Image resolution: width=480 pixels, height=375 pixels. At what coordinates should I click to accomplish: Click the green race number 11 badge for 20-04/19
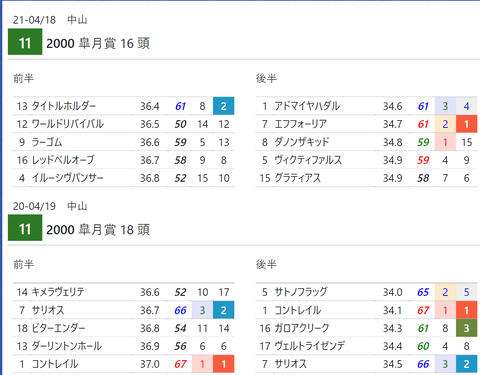[25, 228]
